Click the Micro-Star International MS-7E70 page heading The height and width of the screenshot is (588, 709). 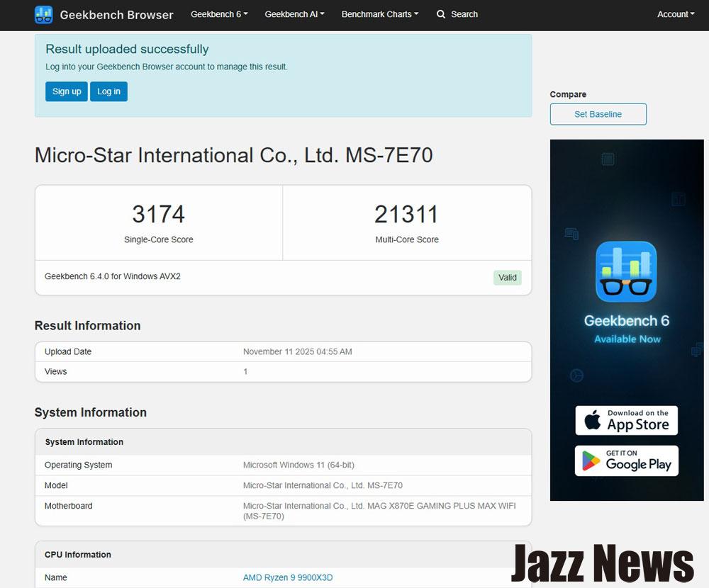233,155
